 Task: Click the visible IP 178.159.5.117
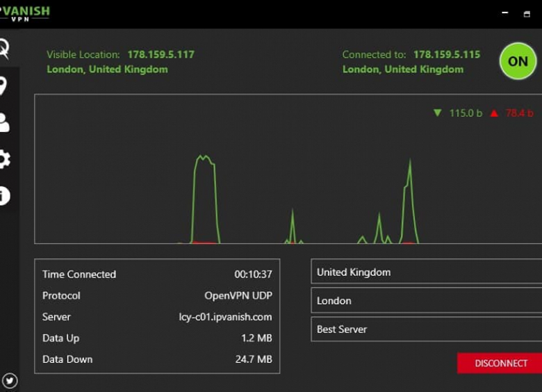[x=161, y=54]
